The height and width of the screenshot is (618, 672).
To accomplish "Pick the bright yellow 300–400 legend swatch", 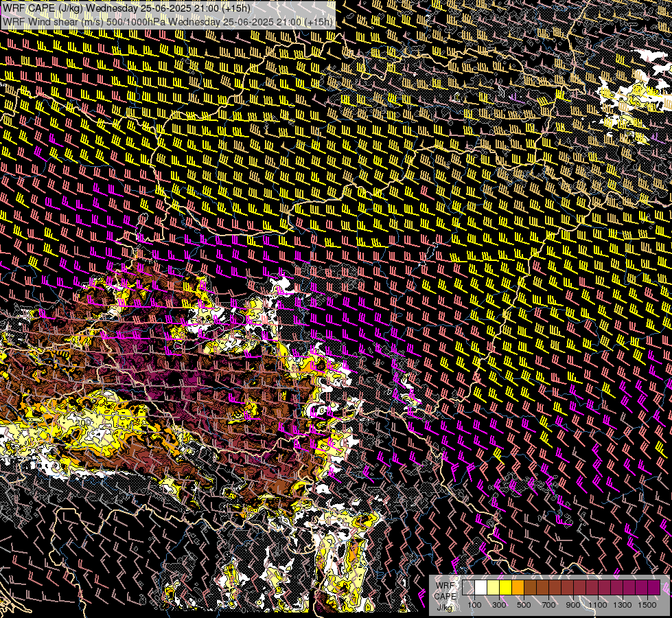I will tap(506, 587).
